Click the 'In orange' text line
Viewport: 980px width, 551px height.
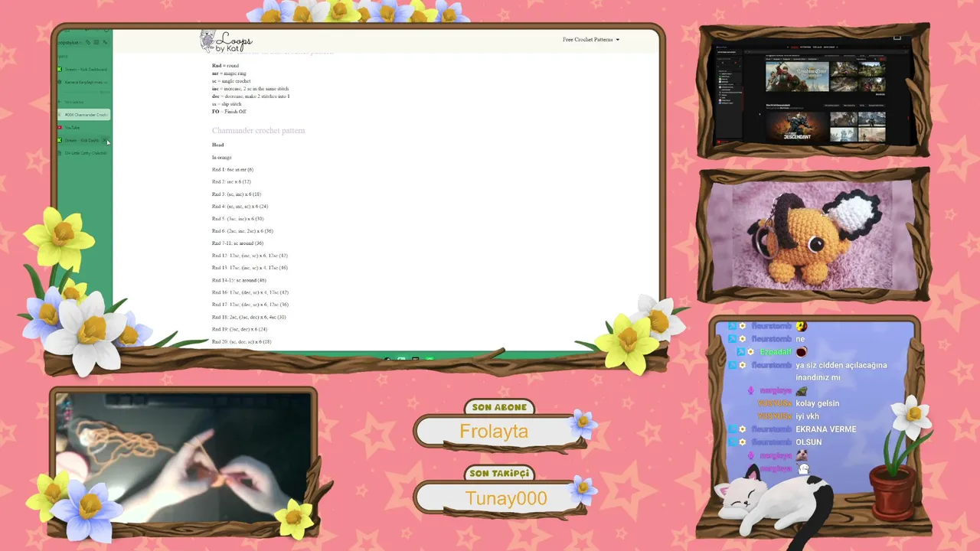pos(221,158)
